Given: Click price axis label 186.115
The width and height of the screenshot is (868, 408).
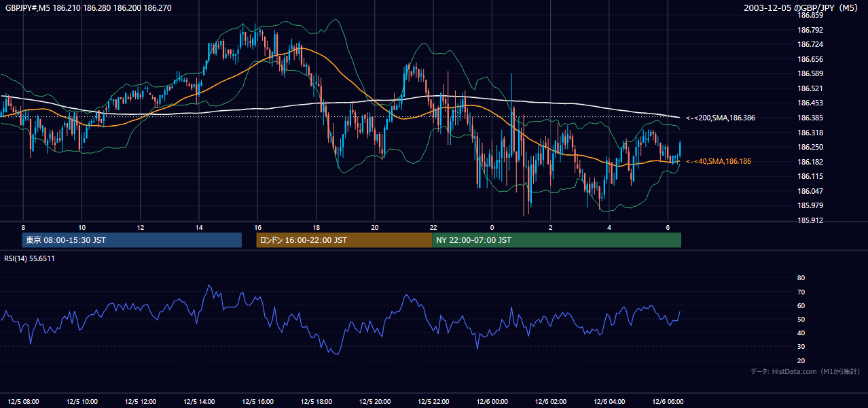Looking at the screenshot, I should tap(812, 176).
